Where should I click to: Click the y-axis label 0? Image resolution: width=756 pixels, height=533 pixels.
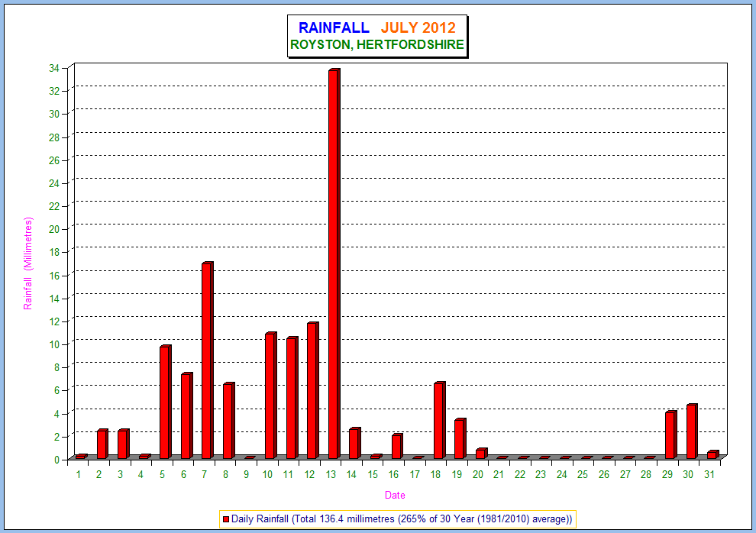pos(57,460)
